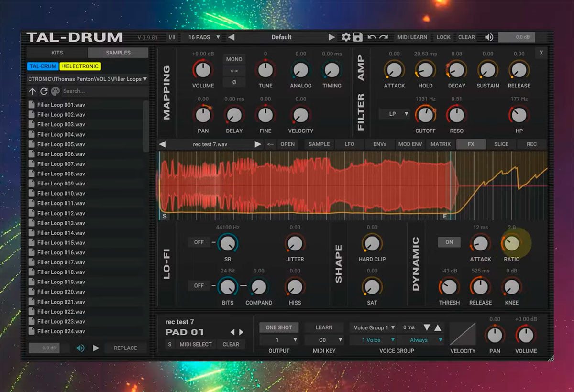Click the voice group up arrow
Screen dimensions: 574x392
[x=438, y=327]
